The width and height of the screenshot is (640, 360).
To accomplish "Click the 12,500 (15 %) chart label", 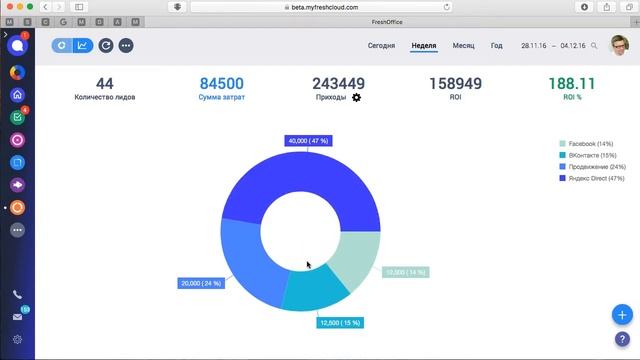I will [340, 323].
